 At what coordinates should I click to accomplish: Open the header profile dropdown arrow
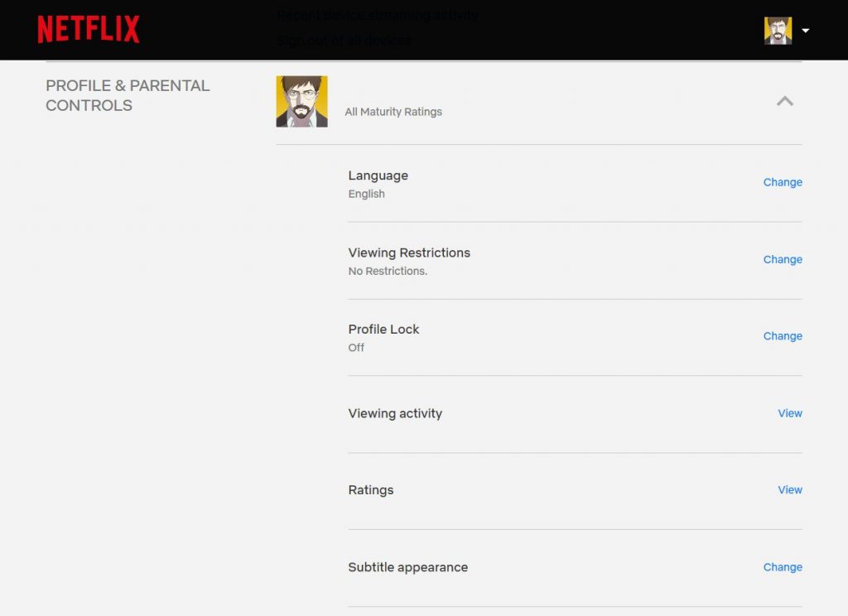pos(805,31)
